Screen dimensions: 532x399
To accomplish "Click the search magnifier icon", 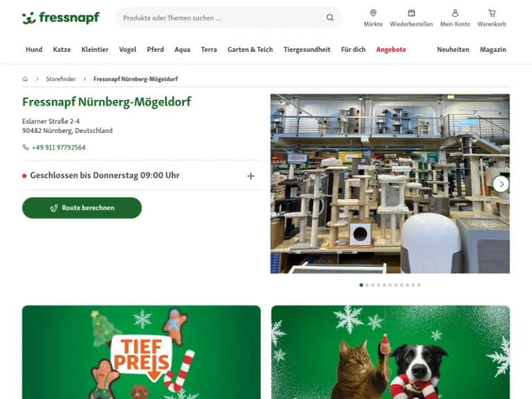I will (330, 17).
